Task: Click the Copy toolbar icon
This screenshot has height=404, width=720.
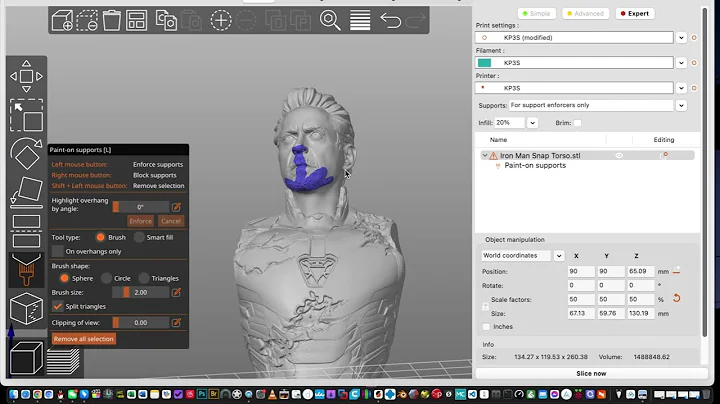Action: click(x=166, y=21)
